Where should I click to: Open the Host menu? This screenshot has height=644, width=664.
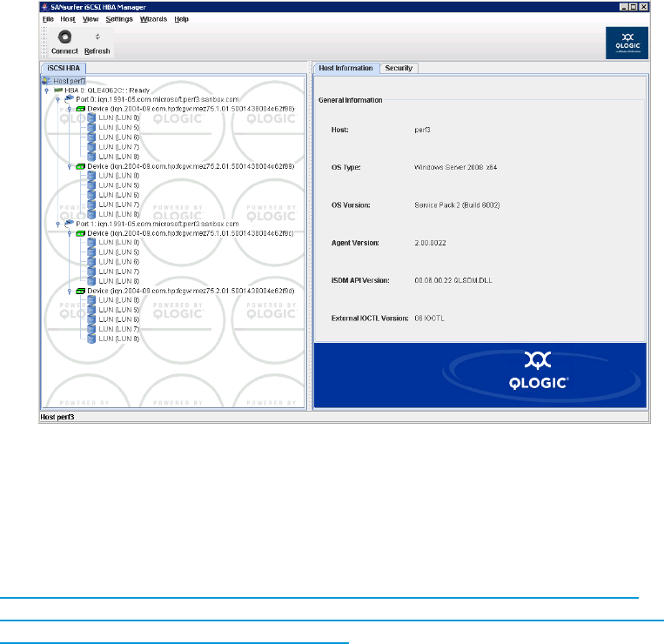pyautogui.click(x=68, y=19)
